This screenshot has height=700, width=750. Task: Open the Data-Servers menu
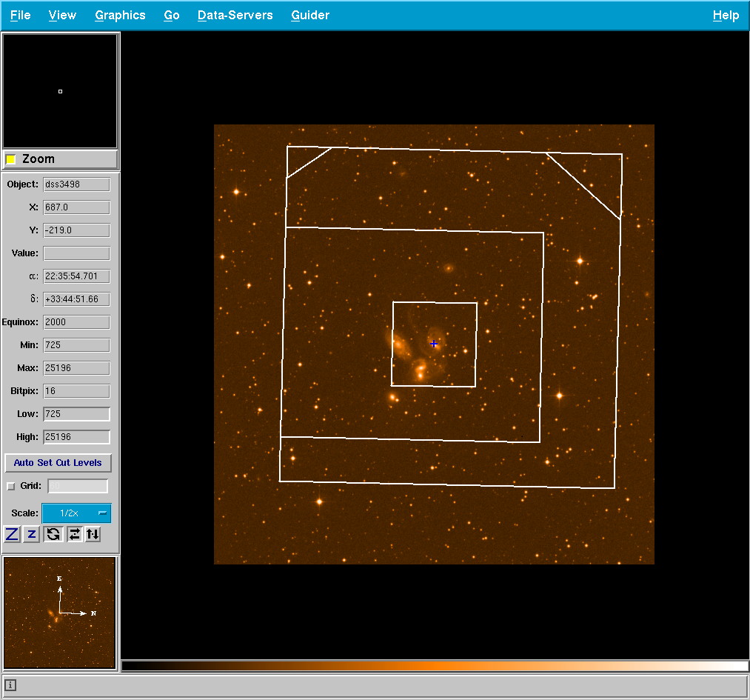[x=235, y=16]
